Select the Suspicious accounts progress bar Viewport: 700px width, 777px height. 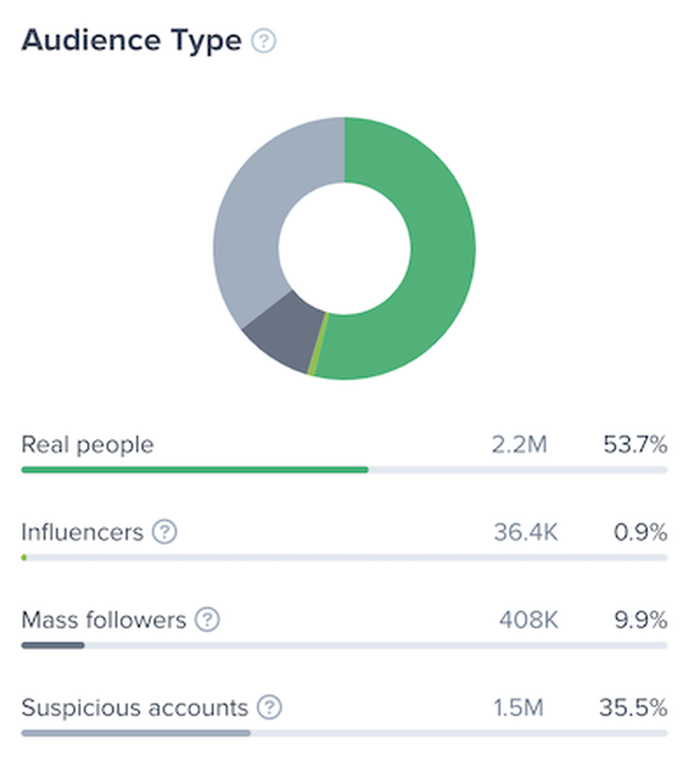(136, 733)
